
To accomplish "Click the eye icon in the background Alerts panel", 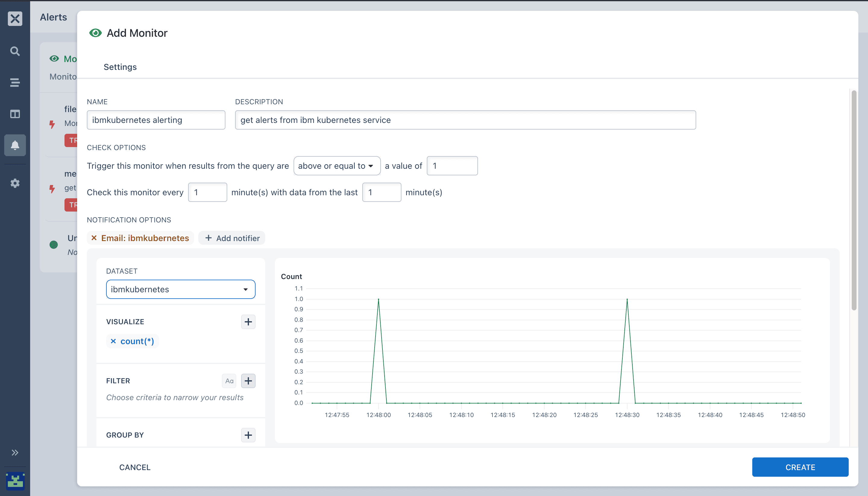I will 54,58.
